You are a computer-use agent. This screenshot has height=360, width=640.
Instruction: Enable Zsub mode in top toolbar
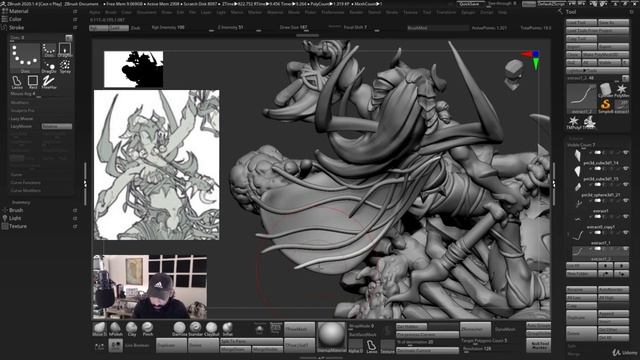(x=136, y=28)
